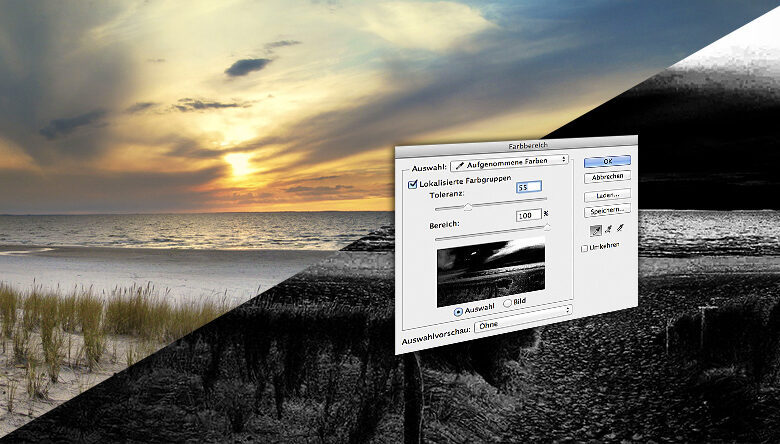
Task: Click the Farbbereich dialog title bar
Action: click(x=516, y=144)
